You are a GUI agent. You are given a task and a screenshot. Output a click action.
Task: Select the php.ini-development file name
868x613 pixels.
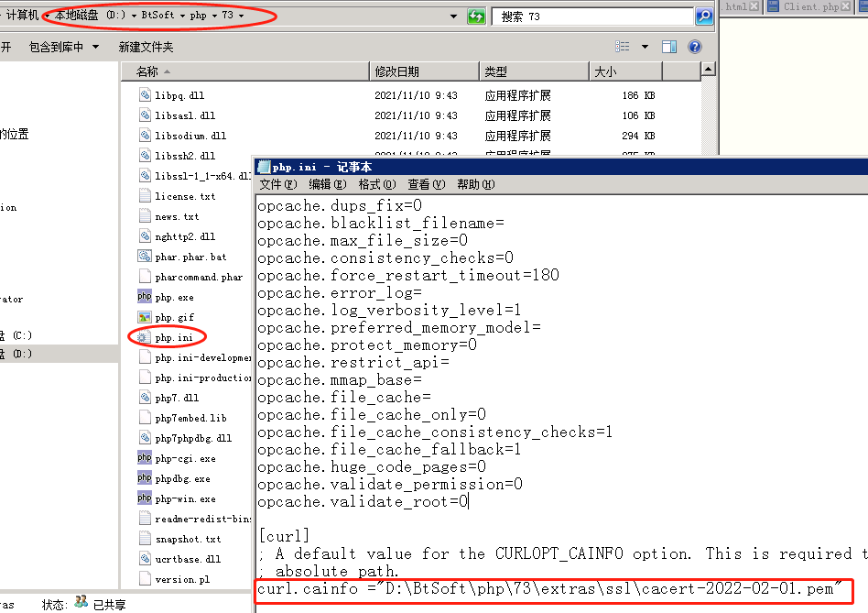[x=203, y=357]
